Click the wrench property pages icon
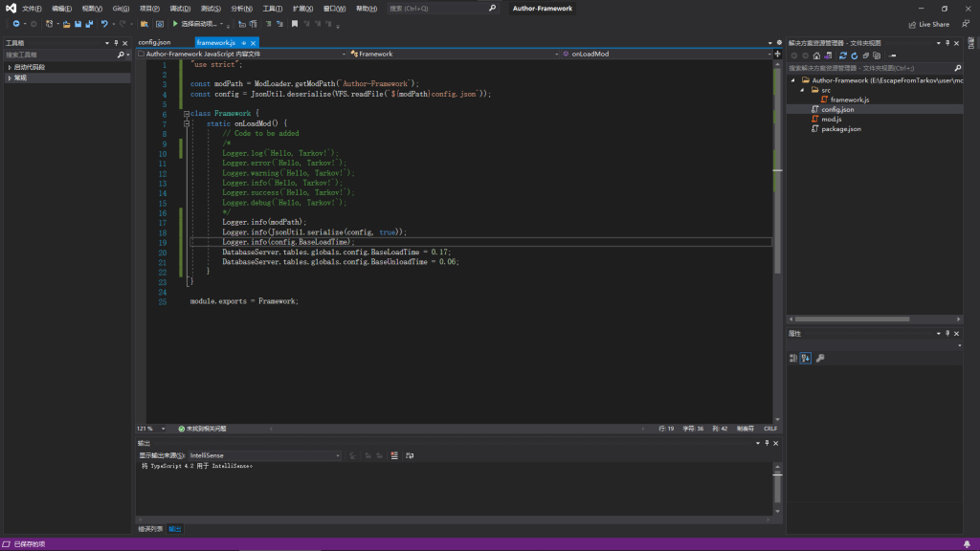This screenshot has width=980, height=551. click(x=820, y=358)
